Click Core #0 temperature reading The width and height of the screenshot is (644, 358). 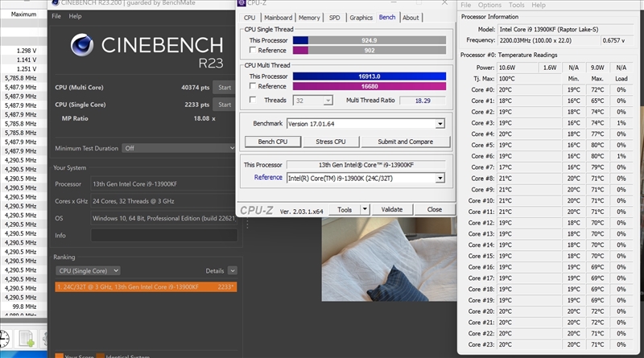click(529, 89)
